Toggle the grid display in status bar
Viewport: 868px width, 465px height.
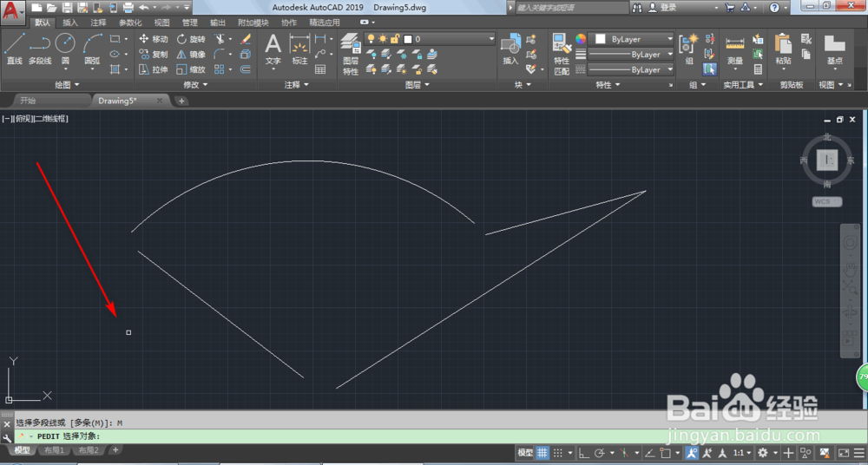(542, 452)
